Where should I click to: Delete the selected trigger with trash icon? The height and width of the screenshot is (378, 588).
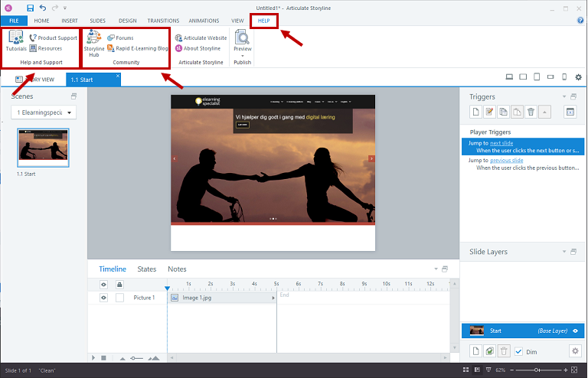tap(531, 112)
